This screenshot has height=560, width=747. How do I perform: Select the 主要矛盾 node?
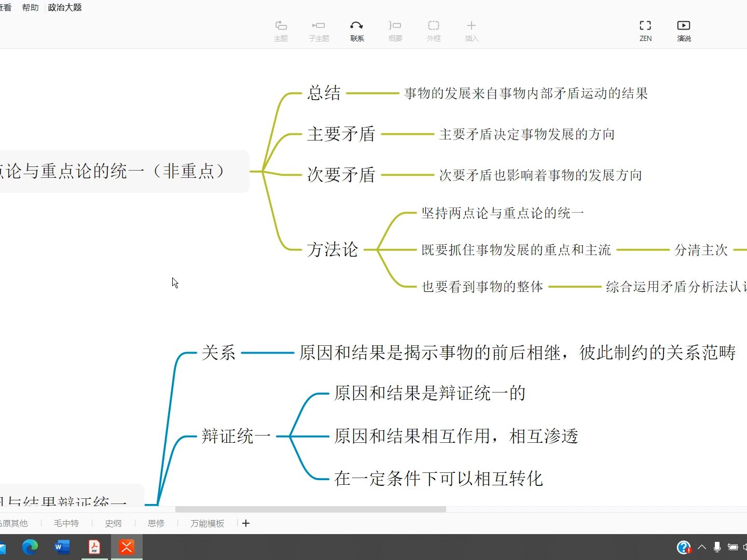(x=341, y=134)
